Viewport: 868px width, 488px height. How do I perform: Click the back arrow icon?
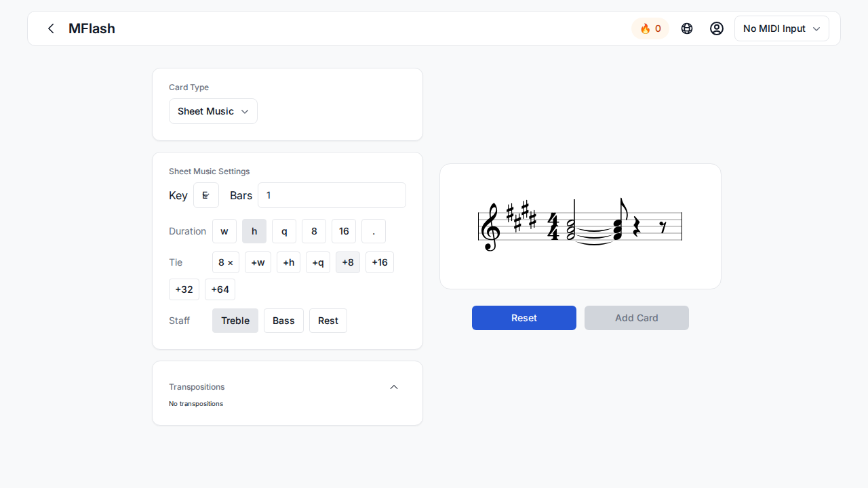[51, 28]
